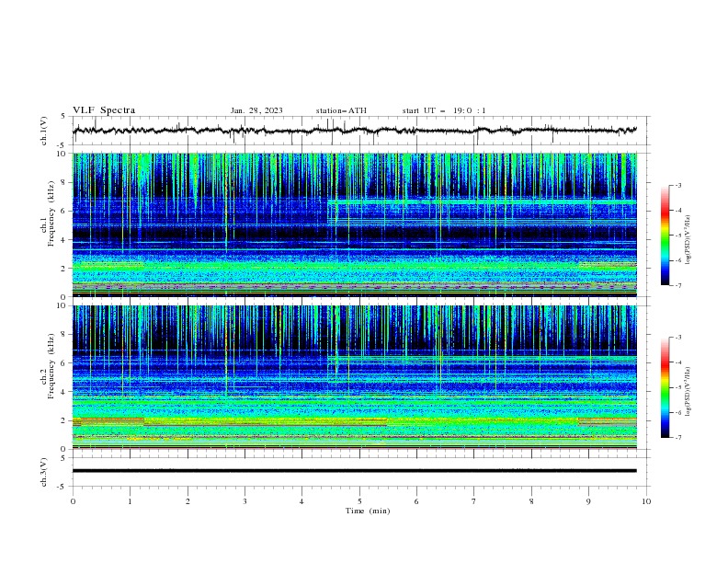728x563 pixels.
Task: Select the date text "Jan. 28, 2023"
Action: pyautogui.click(x=256, y=110)
